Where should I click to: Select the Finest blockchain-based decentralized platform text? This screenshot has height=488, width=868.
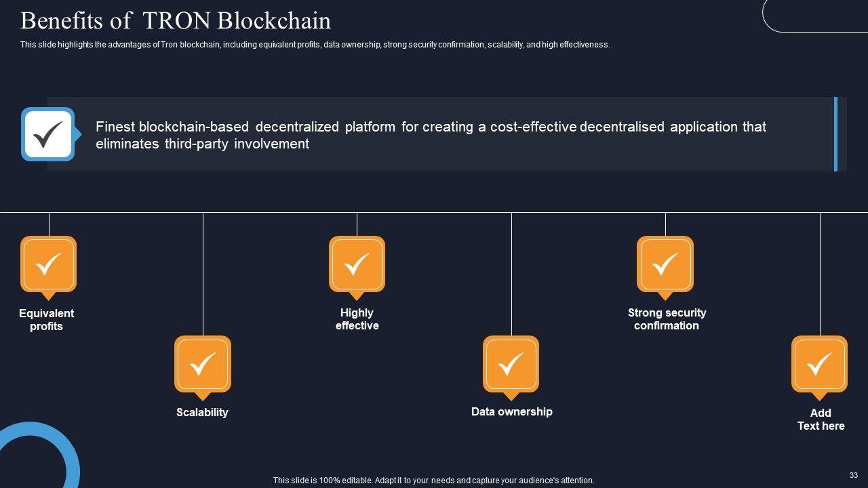click(431, 135)
